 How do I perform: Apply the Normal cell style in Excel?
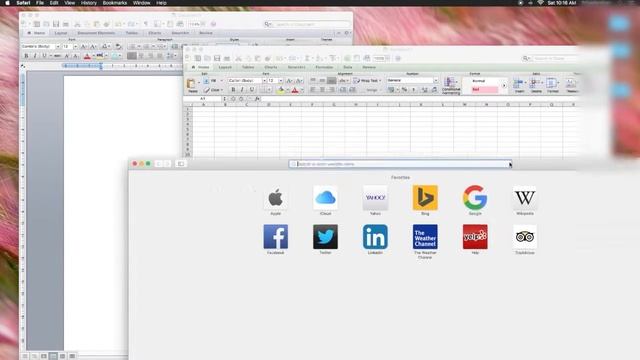coord(484,81)
